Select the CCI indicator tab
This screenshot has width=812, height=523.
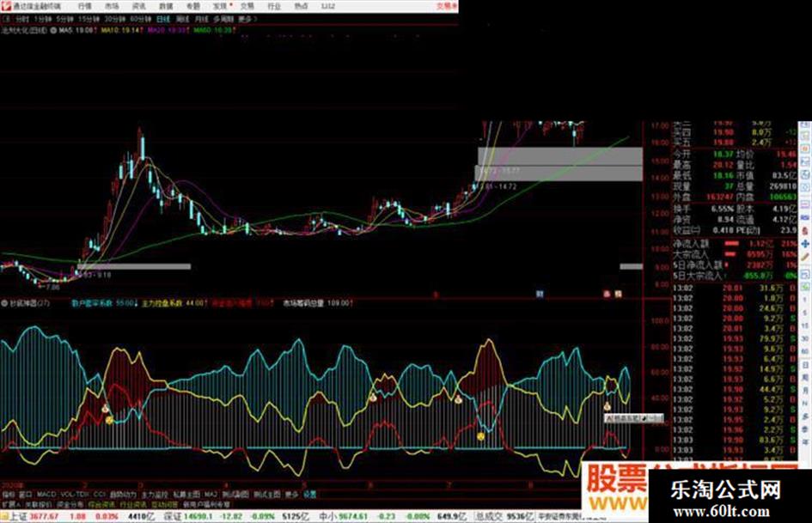(x=100, y=495)
